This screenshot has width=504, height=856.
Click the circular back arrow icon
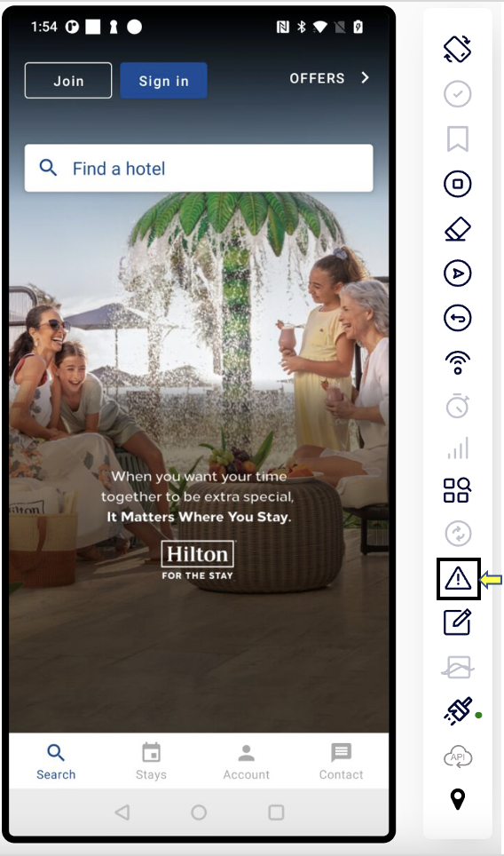click(458, 318)
